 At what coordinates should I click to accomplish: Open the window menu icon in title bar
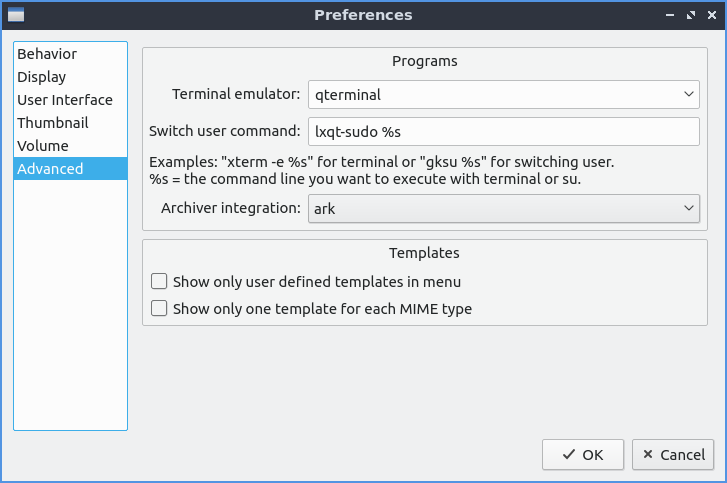16,15
